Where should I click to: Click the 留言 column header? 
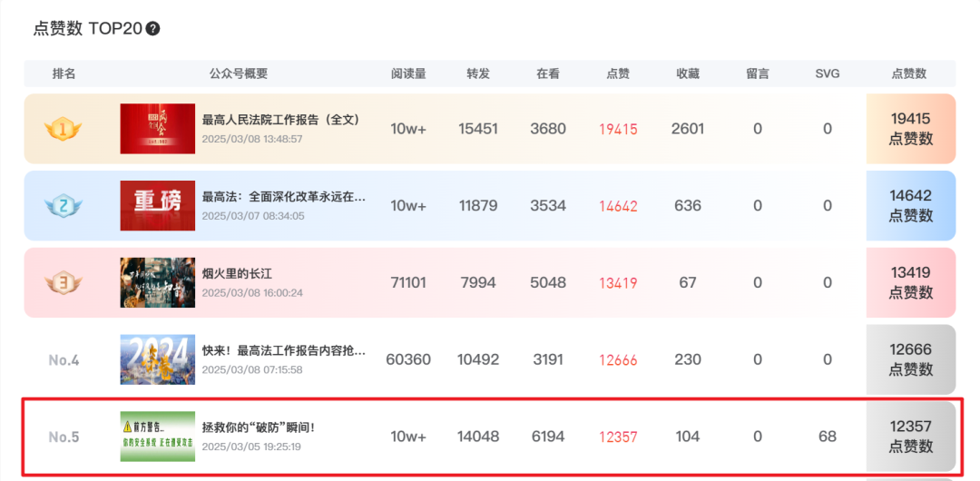tap(758, 74)
